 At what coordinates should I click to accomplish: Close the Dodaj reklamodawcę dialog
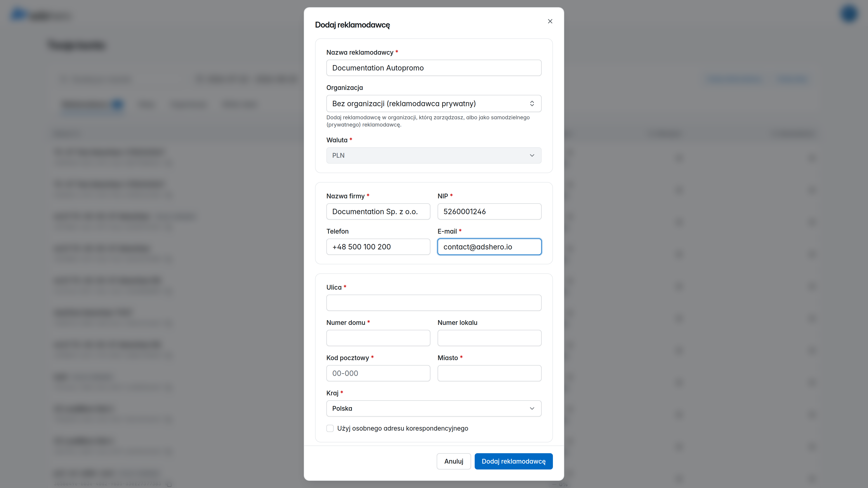550,21
